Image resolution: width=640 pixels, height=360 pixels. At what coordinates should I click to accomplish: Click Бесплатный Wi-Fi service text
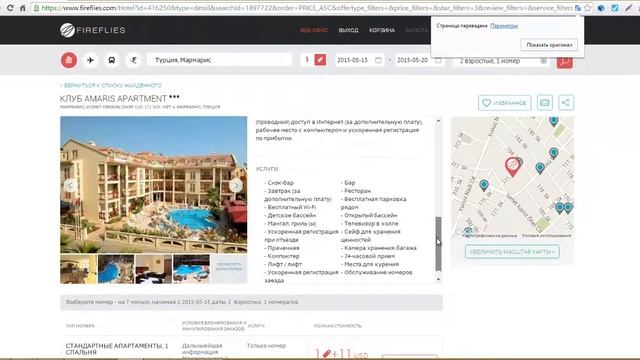coord(291,207)
